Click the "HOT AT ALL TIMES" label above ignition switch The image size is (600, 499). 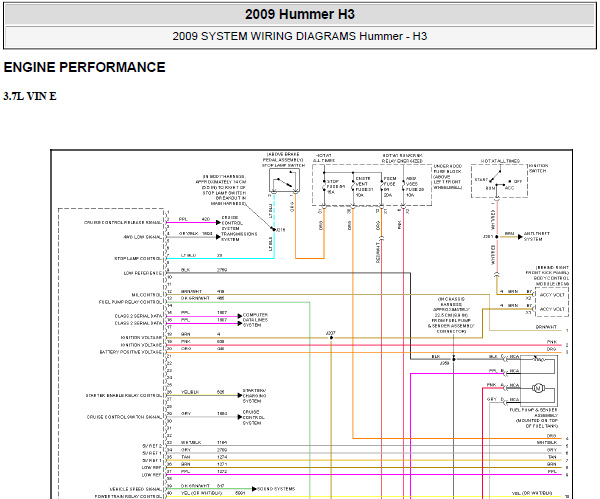500,161
